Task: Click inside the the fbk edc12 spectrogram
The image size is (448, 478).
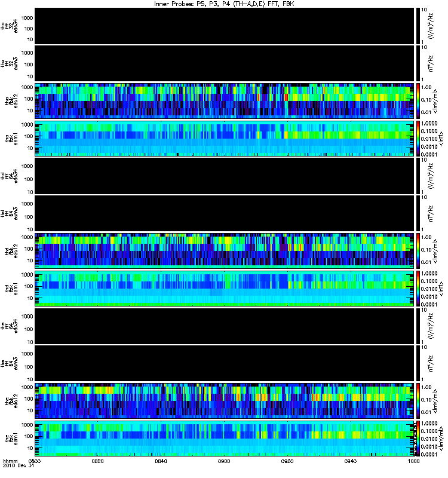Action: click(x=225, y=401)
